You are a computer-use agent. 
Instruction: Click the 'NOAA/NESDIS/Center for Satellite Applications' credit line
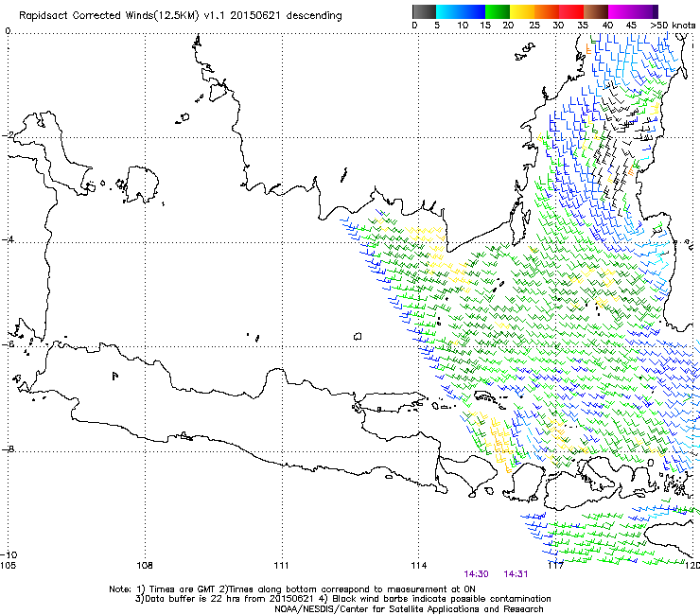pos(409,609)
